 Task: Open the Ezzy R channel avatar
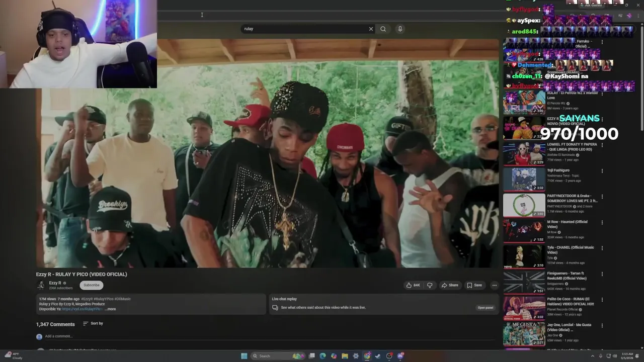click(41, 285)
